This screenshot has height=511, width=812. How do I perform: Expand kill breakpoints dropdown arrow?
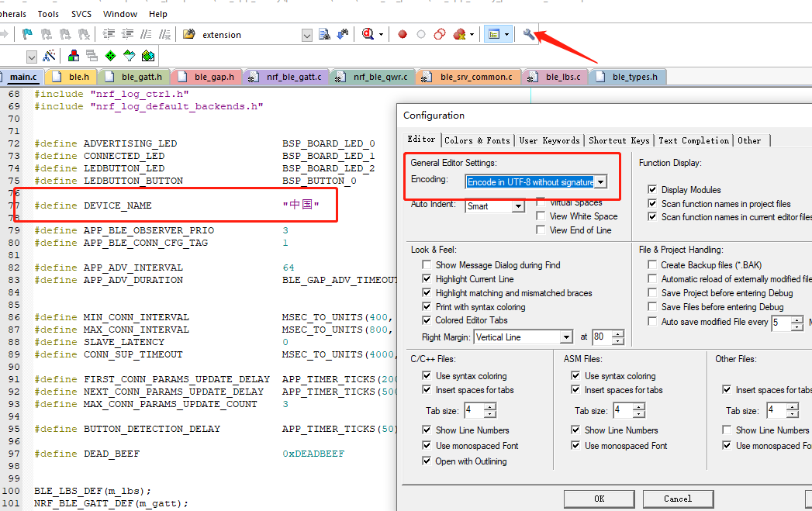pyautogui.click(x=472, y=35)
